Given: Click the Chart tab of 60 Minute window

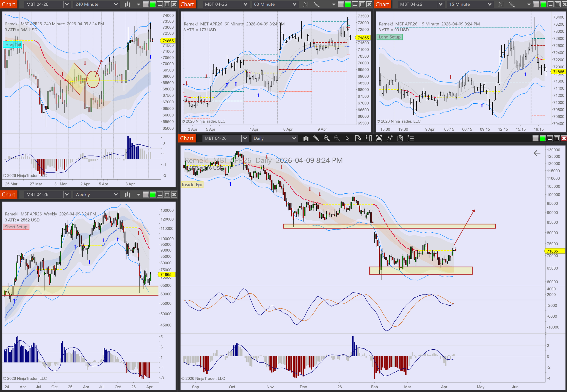Looking at the screenshot, I should pyautogui.click(x=187, y=4).
